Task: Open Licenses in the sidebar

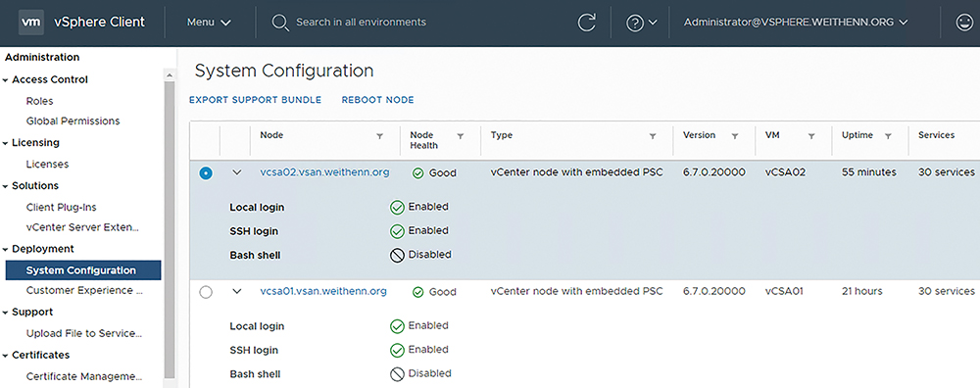Action: [x=47, y=164]
